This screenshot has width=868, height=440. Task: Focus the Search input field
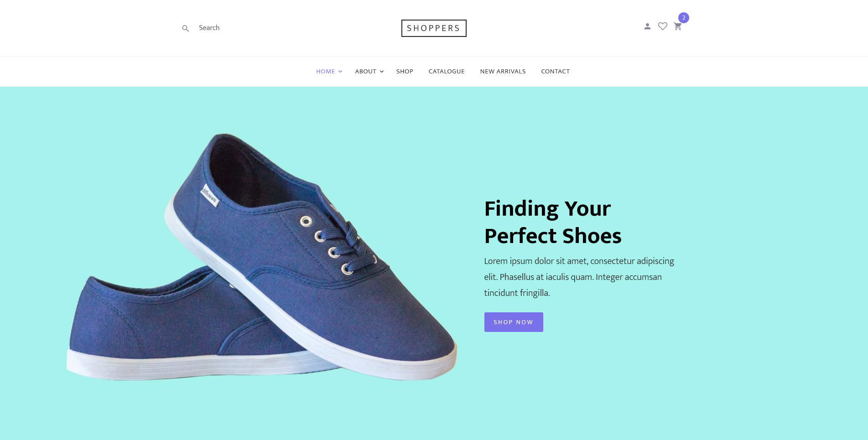pyautogui.click(x=237, y=28)
